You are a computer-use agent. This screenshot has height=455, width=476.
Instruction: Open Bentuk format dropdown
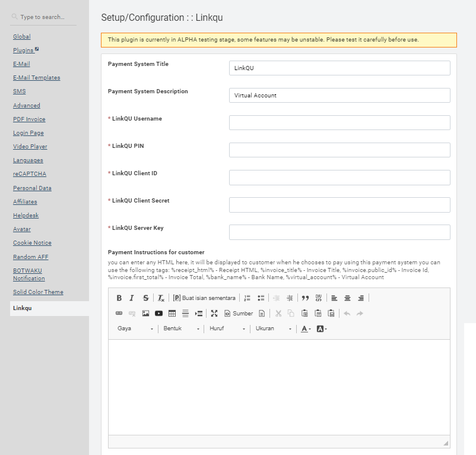pyautogui.click(x=181, y=328)
